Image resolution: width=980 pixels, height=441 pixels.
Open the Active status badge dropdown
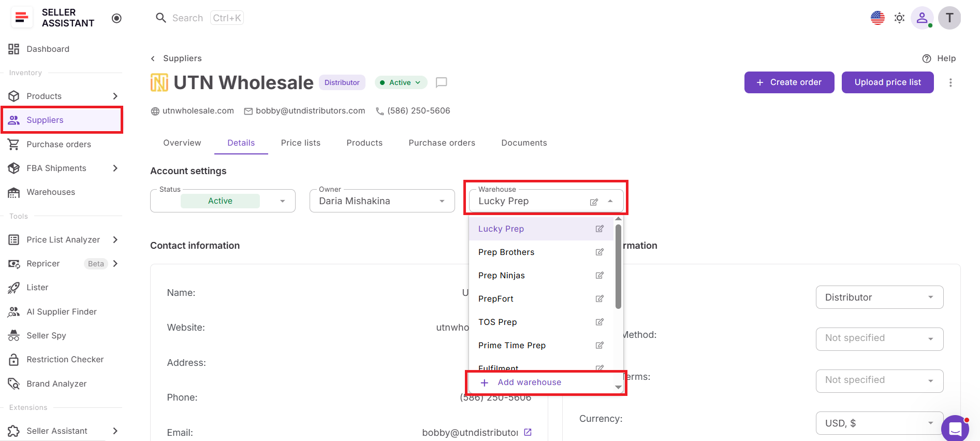tap(401, 82)
